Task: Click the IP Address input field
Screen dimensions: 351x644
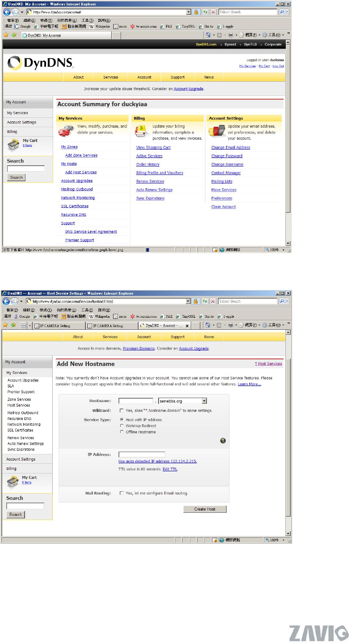Action: click(142, 455)
